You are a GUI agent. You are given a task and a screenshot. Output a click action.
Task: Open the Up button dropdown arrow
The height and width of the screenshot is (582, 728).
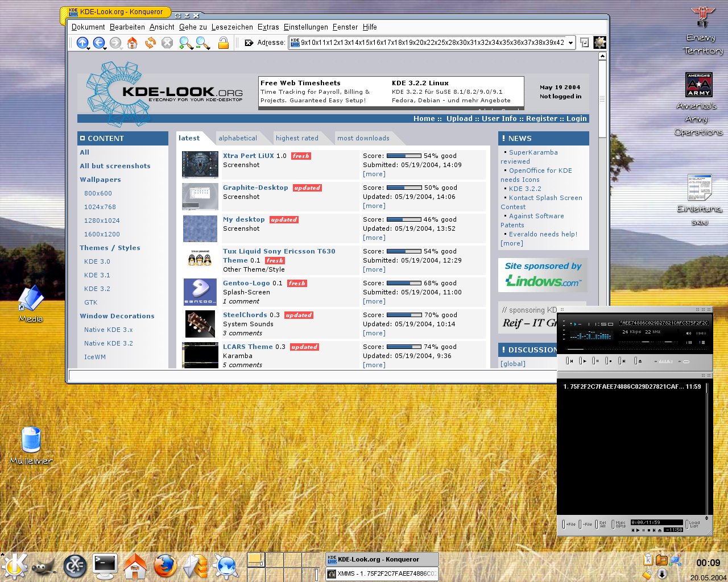pos(89,48)
